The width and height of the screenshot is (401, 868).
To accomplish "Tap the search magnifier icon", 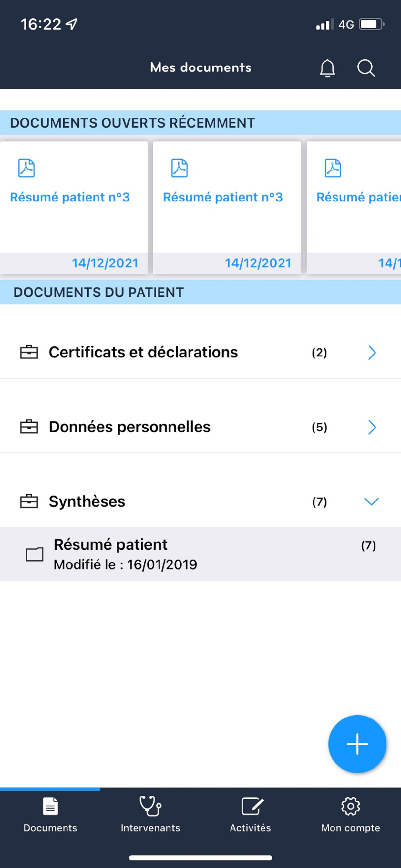I will pos(365,68).
